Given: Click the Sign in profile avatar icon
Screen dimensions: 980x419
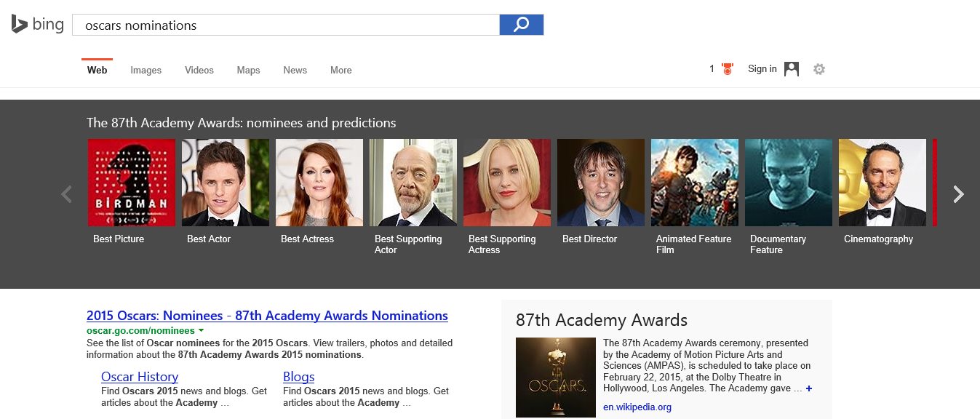Looking at the screenshot, I should tap(792, 69).
